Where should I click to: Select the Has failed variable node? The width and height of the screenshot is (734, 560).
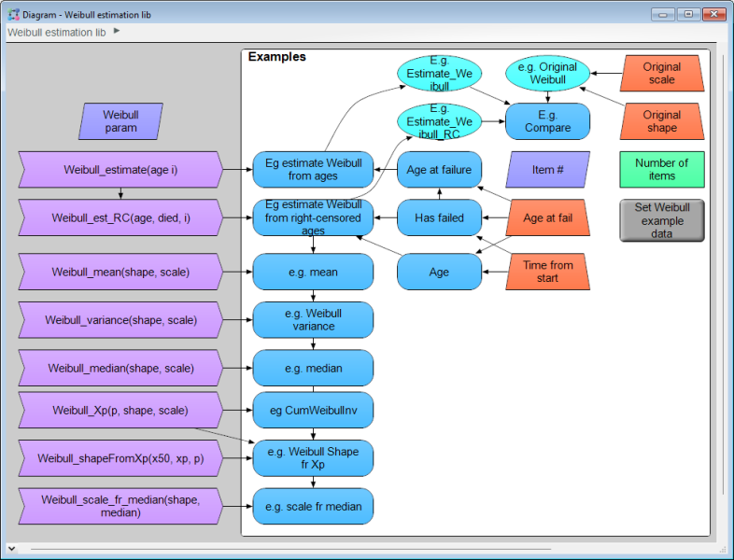pyautogui.click(x=439, y=217)
